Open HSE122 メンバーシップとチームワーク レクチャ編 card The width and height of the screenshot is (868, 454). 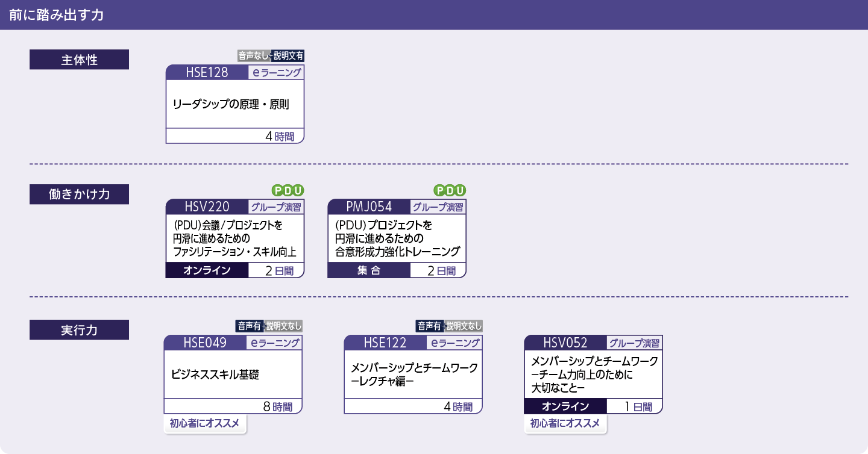pyautogui.click(x=413, y=375)
